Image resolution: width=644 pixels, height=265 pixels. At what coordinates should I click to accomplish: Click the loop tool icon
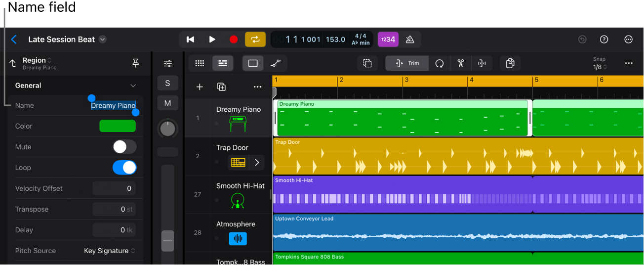click(439, 63)
